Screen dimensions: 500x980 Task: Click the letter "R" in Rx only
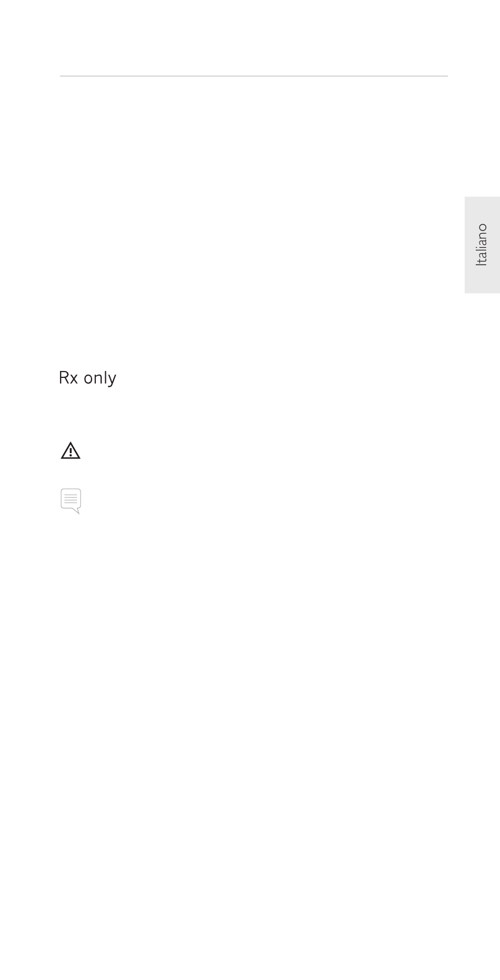tap(64, 377)
